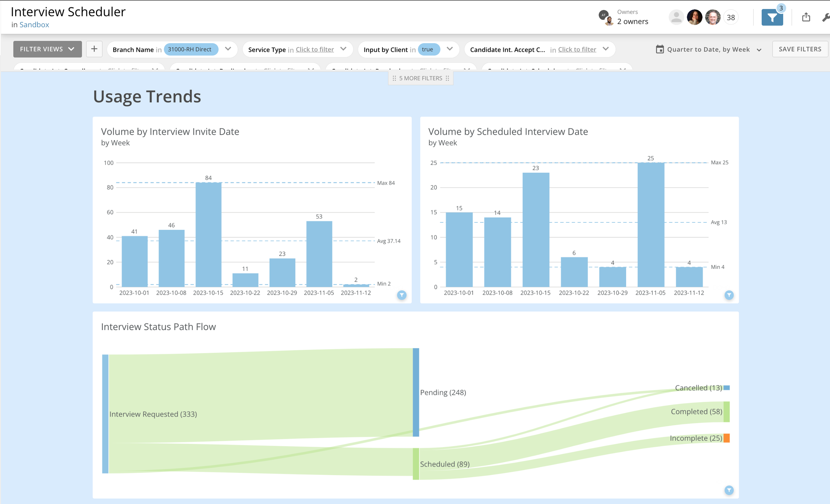The height and width of the screenshot is (504, 830).
Task: Click the wrench settings icon
Action: click(826, 17)
